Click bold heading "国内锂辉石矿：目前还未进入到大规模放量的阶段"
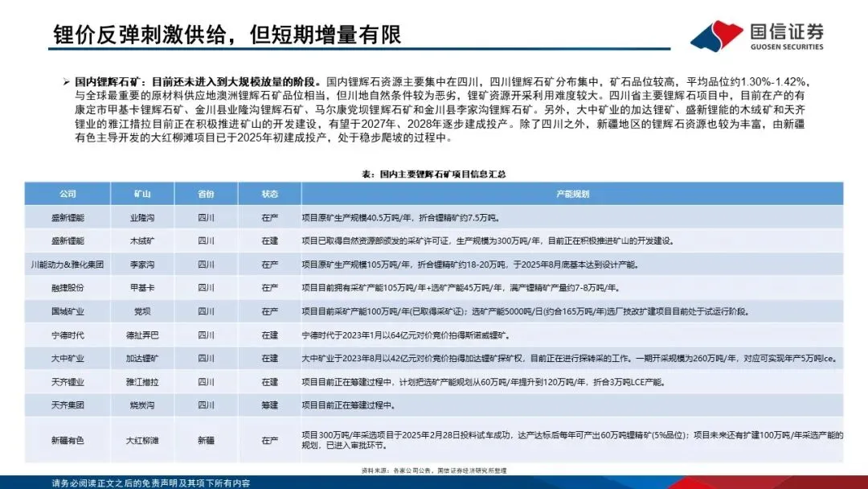 pyautogui.click(x=198, y=82)
